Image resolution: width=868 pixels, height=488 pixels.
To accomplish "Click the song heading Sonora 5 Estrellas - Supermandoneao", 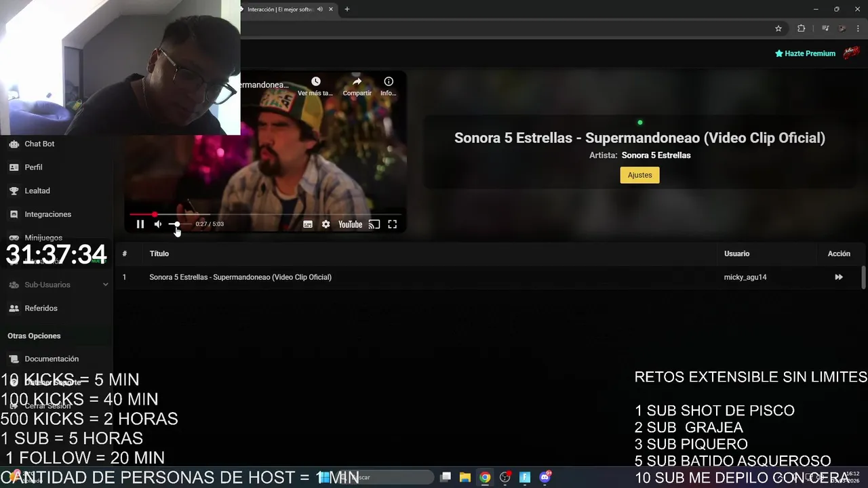I will [x=639, y=138].
